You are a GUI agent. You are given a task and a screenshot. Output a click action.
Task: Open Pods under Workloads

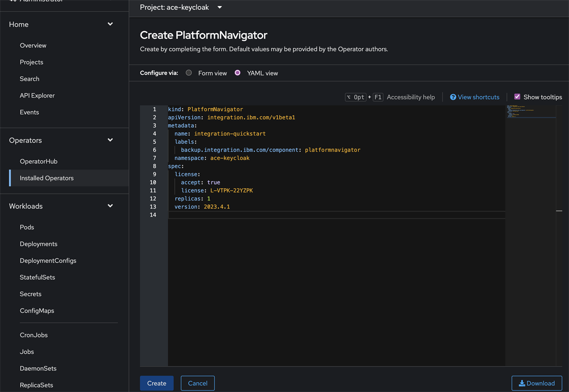pyautogui.click(x=27, y=227)
